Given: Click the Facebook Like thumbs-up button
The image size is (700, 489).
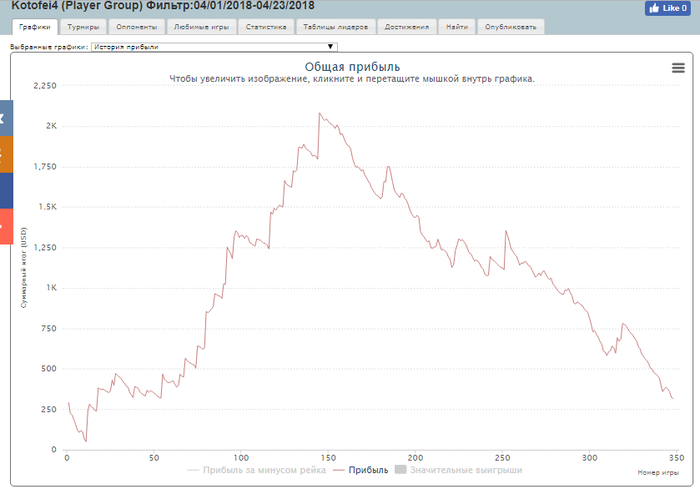Looking at the screenshot, I should (x=668, y=8).
